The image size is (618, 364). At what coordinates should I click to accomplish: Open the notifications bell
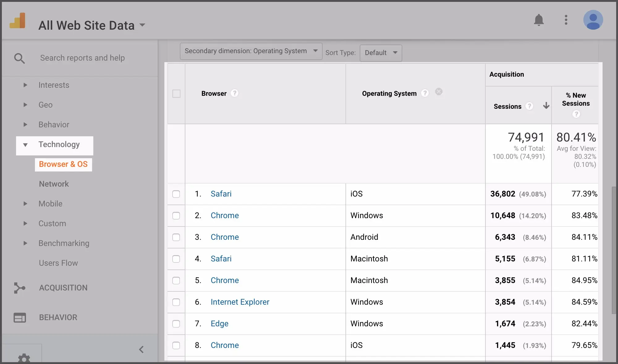click(x=539, y=20)
